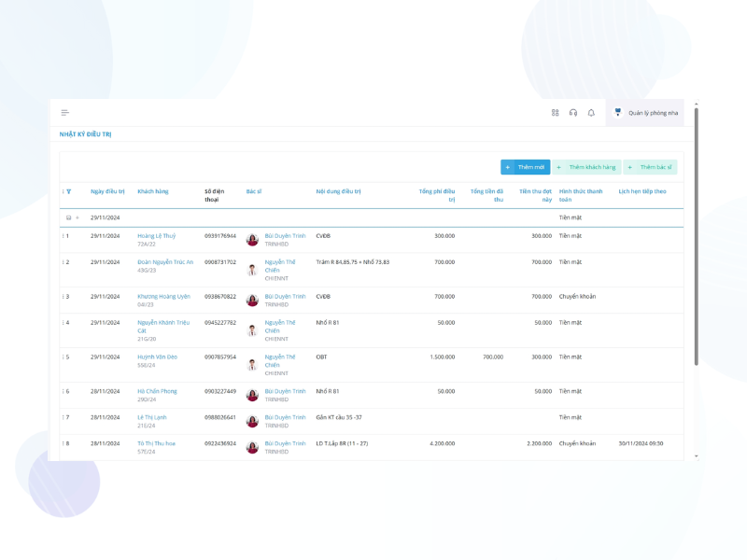Click Hình thức thanh toán header

pos(581,195)
